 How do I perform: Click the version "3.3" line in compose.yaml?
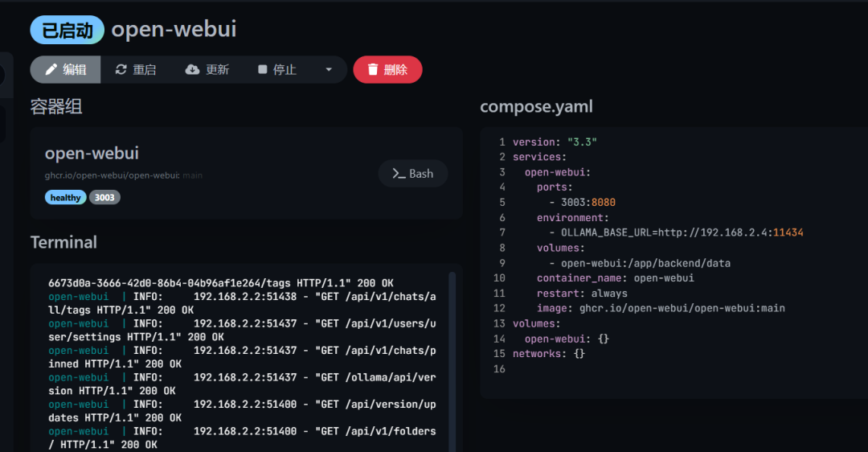pos(555,142)
